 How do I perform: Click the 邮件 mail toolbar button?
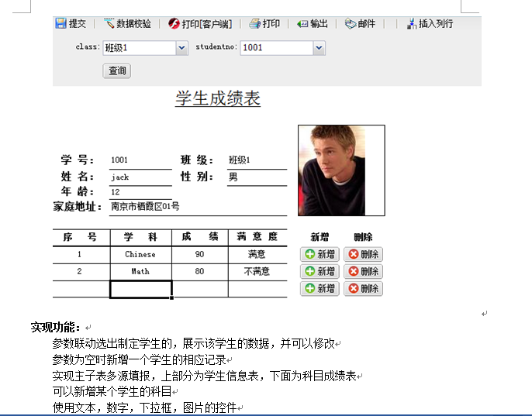(360, 23)
